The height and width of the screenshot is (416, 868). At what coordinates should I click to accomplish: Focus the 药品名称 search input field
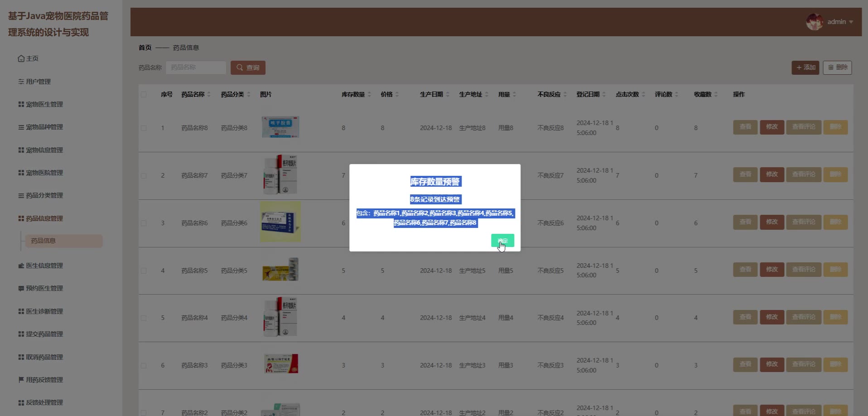pyautogui.click(x=196, y=68)
